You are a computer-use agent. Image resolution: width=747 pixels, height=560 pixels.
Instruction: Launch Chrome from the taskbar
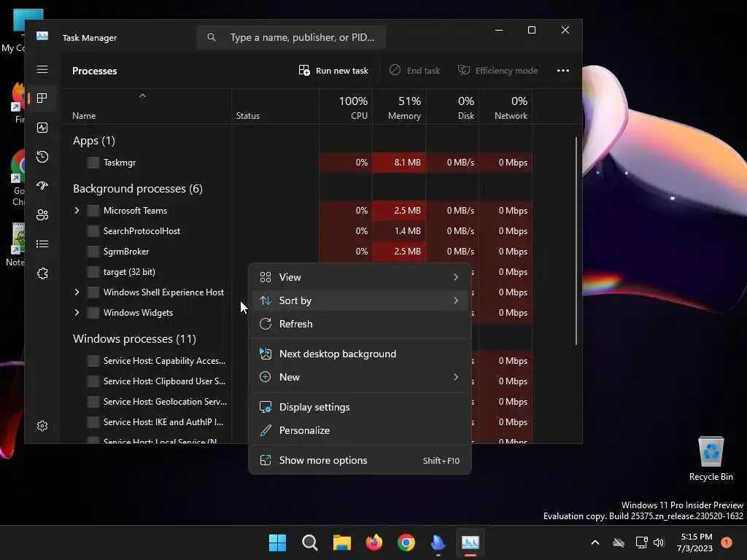(x=406, y=542)
